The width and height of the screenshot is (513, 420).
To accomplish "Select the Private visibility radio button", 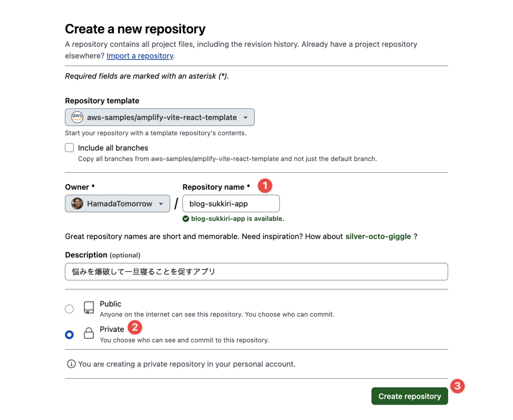I will pyautogui.click(x=69, y=335).
